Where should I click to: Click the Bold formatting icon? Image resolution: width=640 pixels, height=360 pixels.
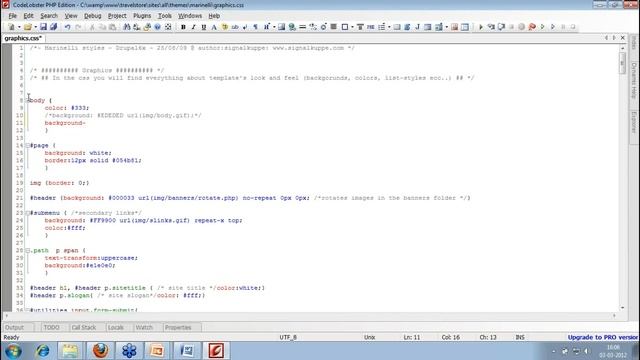183,27
